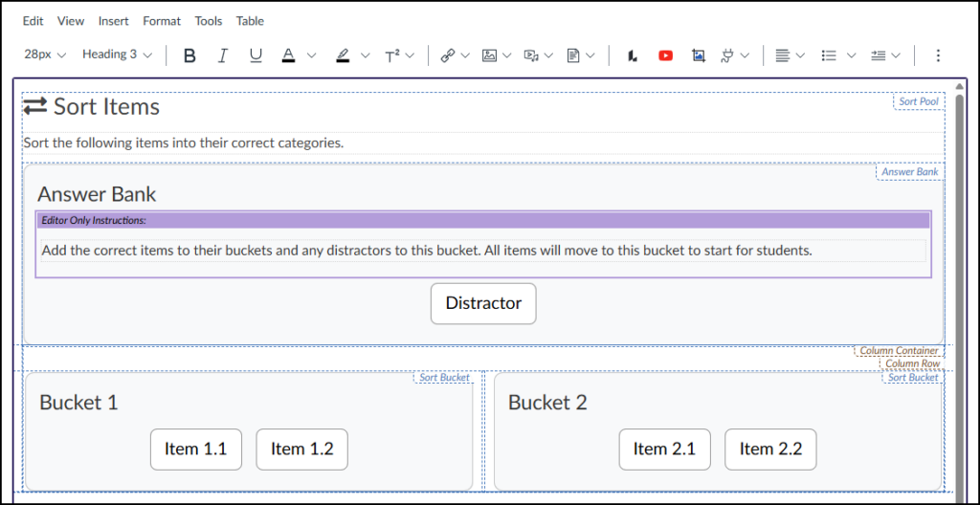Click the image crop tool icon
This screenshot has height=505, width=980.
pyautogui.click(x=699, y=55)
